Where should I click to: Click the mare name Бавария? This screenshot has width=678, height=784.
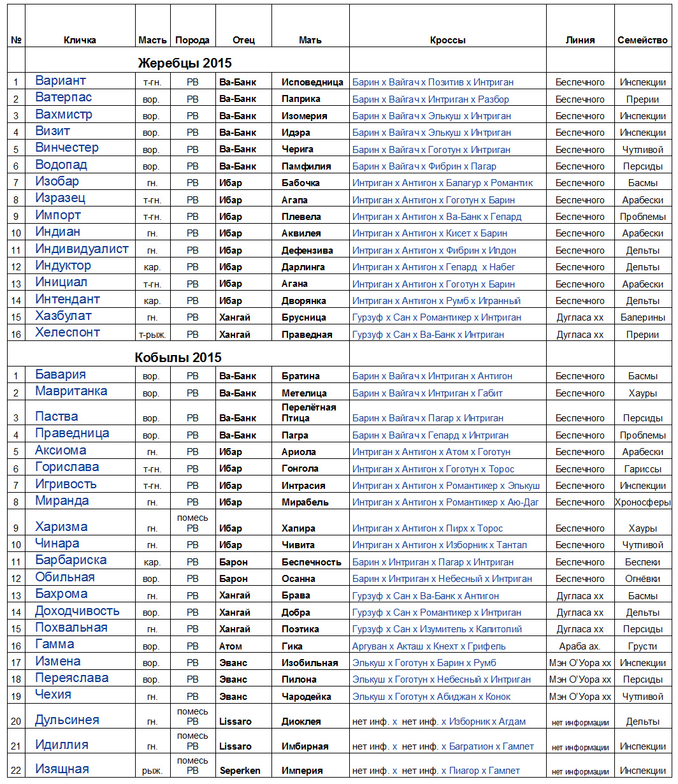pyautogui.click(x=61, y=375)
